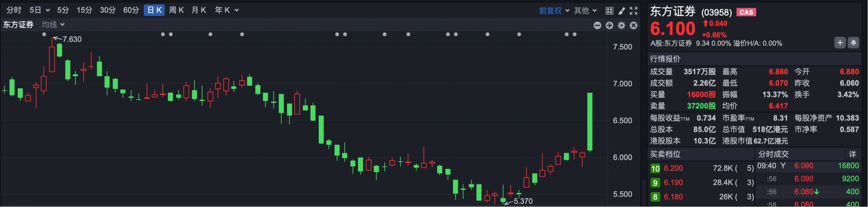Viewport: 868px width, 207px height.
Task: Switch to the 周K tab
Action: click(x=176, y=10)
